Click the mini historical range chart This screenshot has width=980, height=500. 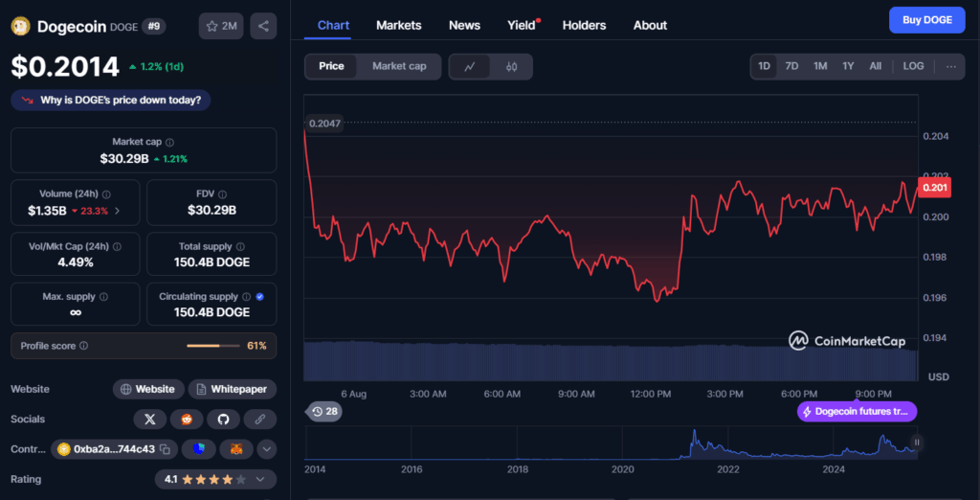pos(611,443)
